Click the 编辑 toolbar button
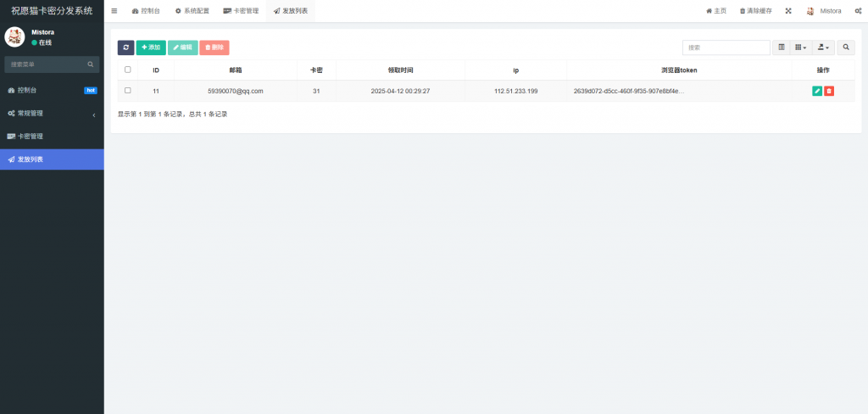This screenshot has height=414, width=868. (183, 48)
